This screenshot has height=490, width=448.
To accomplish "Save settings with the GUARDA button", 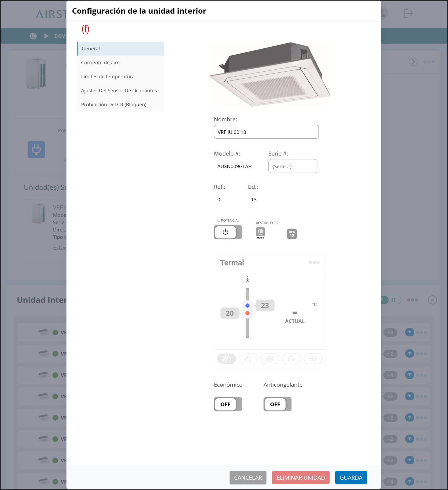I will (351, 478).
